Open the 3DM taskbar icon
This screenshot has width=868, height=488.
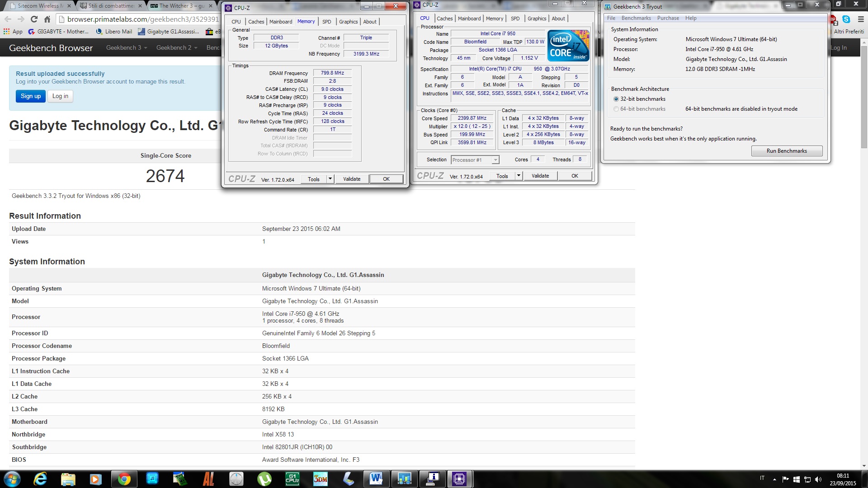point(320,479)
